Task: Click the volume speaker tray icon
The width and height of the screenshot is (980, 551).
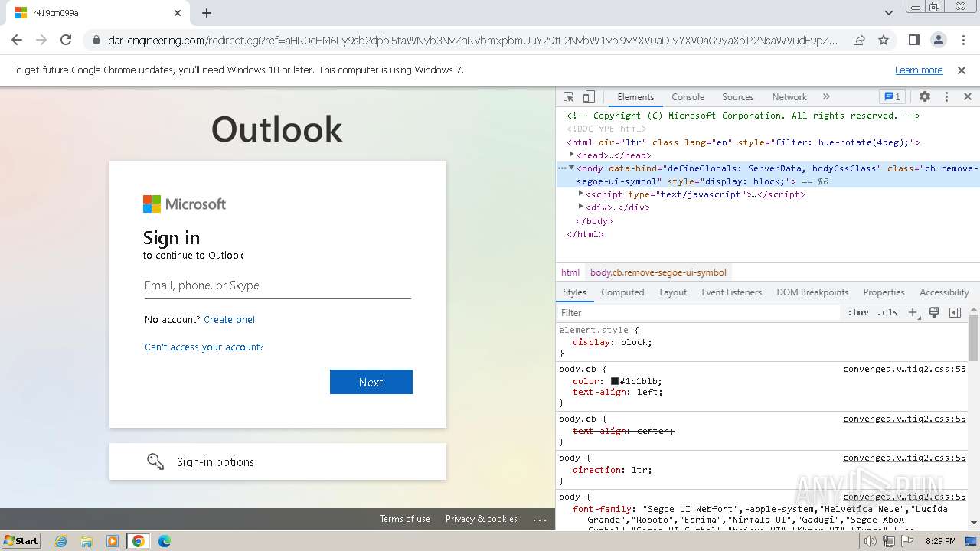Action: coord(871,541)
